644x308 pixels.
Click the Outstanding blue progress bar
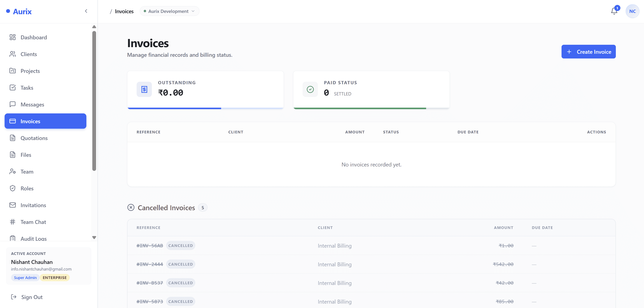click(174, 108)
